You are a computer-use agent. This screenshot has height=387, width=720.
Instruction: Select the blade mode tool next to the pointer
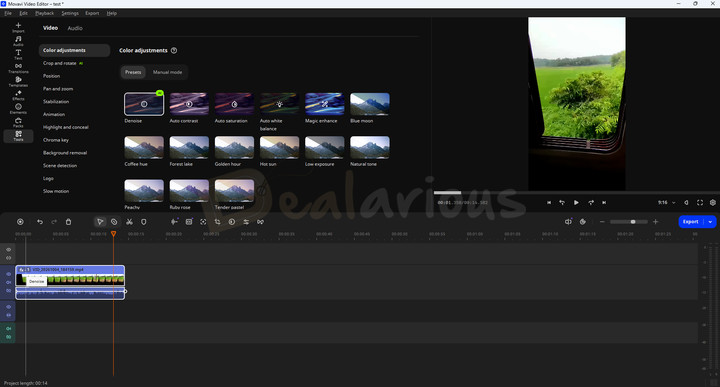click(114, 222)
